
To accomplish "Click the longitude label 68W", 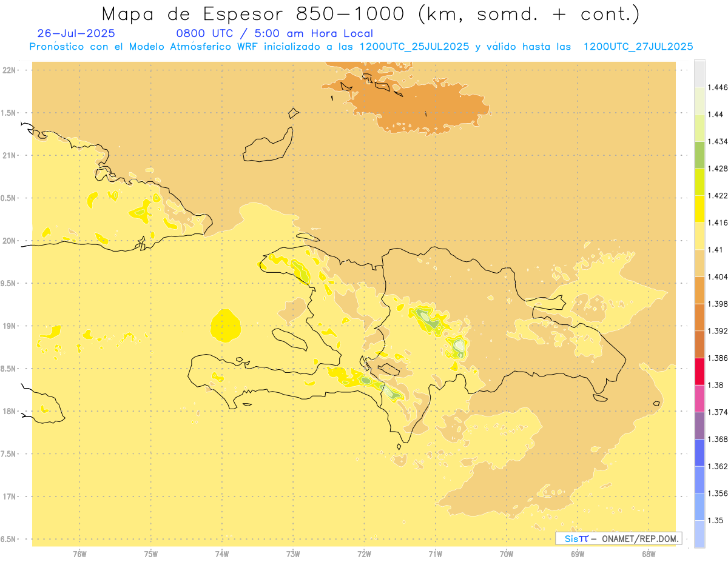I will [x=649, y=554].
